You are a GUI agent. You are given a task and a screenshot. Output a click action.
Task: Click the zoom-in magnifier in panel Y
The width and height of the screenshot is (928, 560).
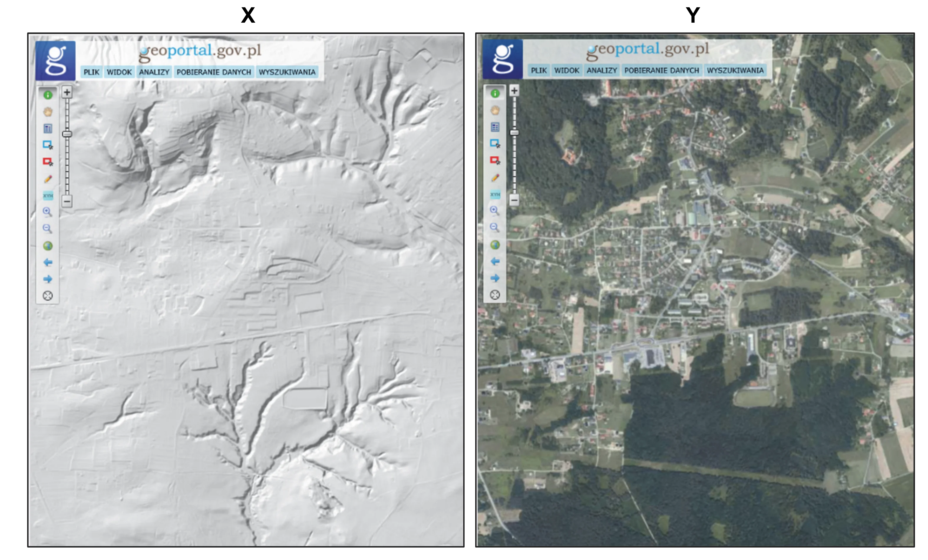[x=495, y=211]
